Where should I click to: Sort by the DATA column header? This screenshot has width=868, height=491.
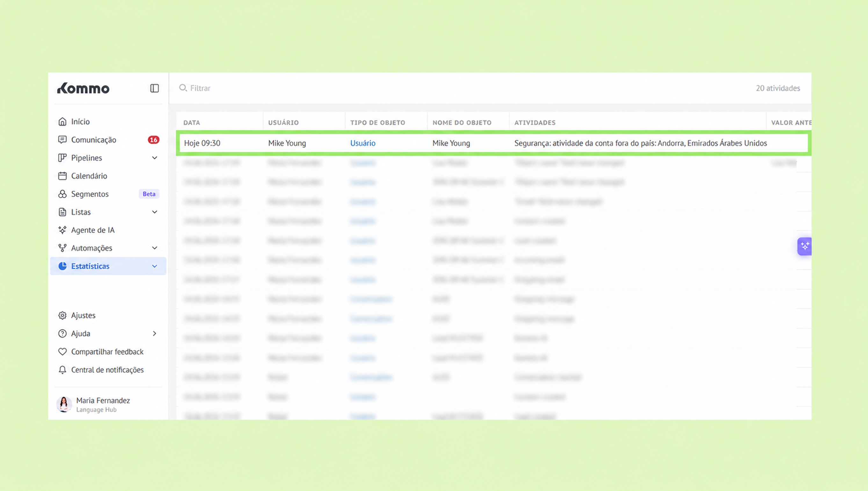coord(192,122)
